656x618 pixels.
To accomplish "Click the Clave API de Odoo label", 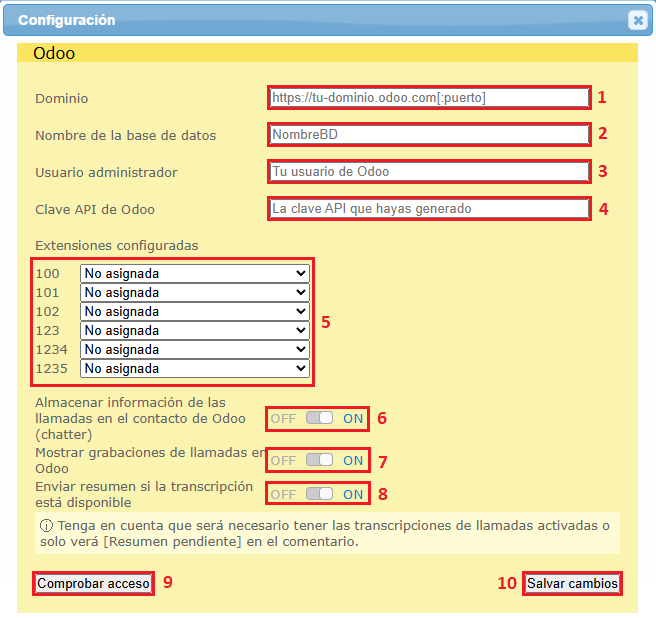I will point(95,209).
